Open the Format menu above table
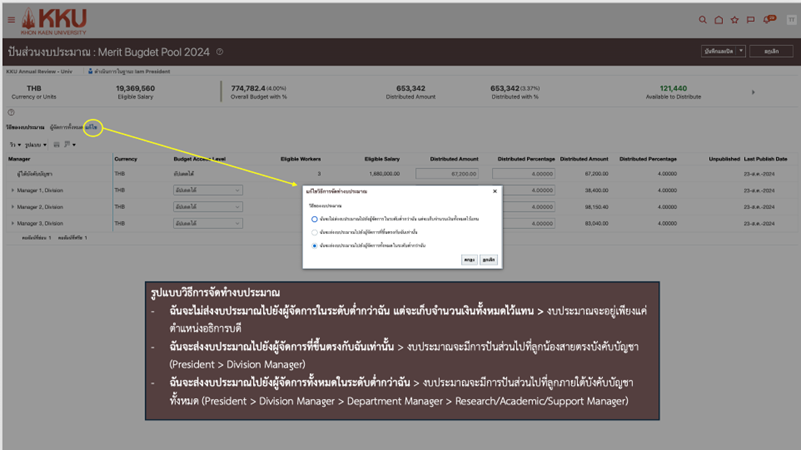801x450 pixels. coord(36,145)
